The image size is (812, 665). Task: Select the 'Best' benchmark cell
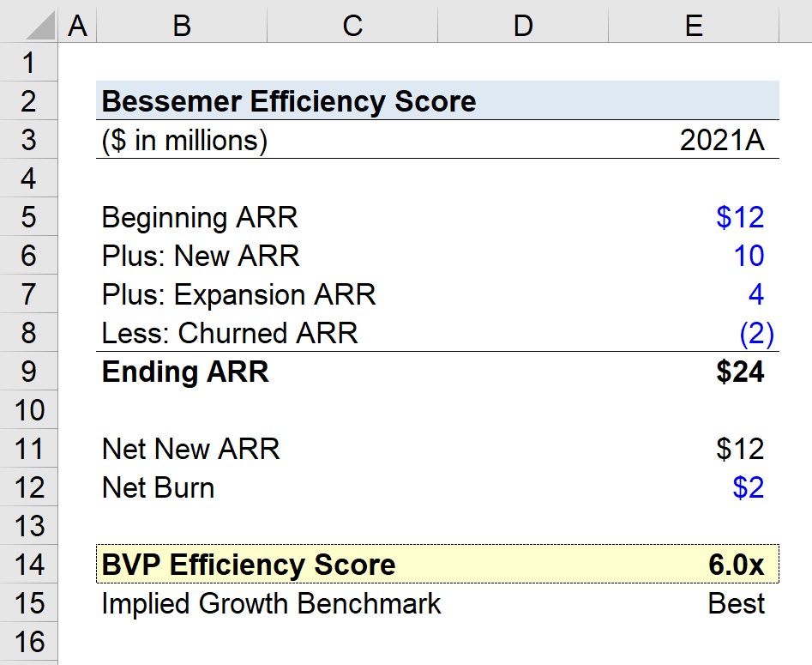coord(736,603)
